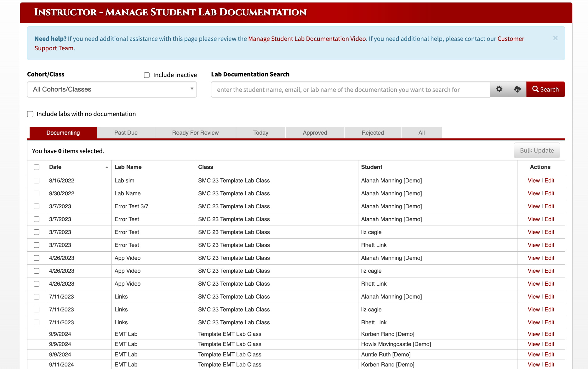588x369 pixels.
Task: Select the 8/15/2022 Lab sim row checkbox
Action: pyautogui.click(x=37, y=181)
